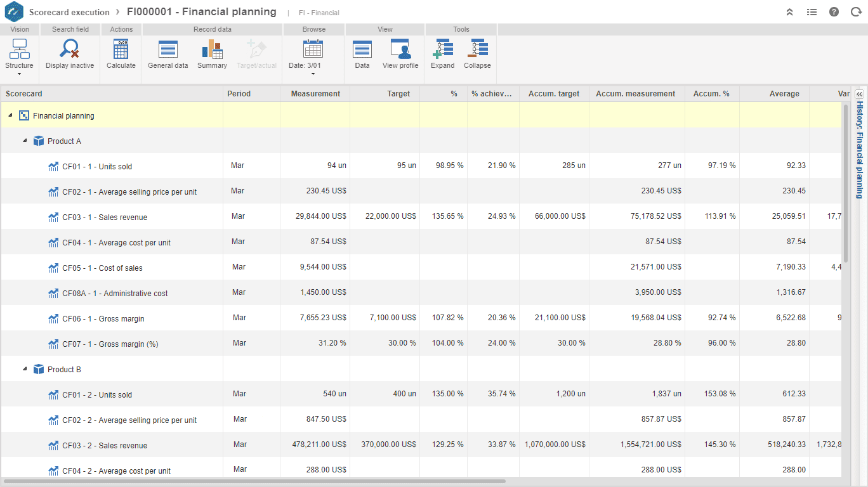Collapse the History side panel with arrows toggle

(x=859, y=94)
